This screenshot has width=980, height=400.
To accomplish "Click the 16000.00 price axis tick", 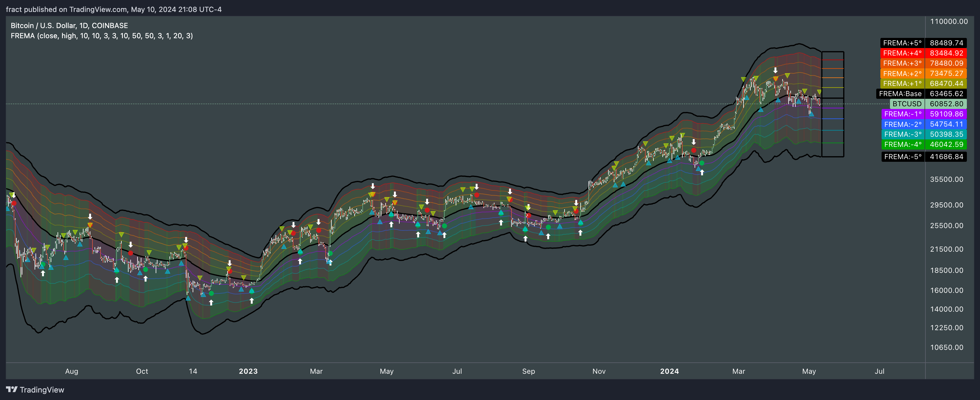I will click(947, 290).
